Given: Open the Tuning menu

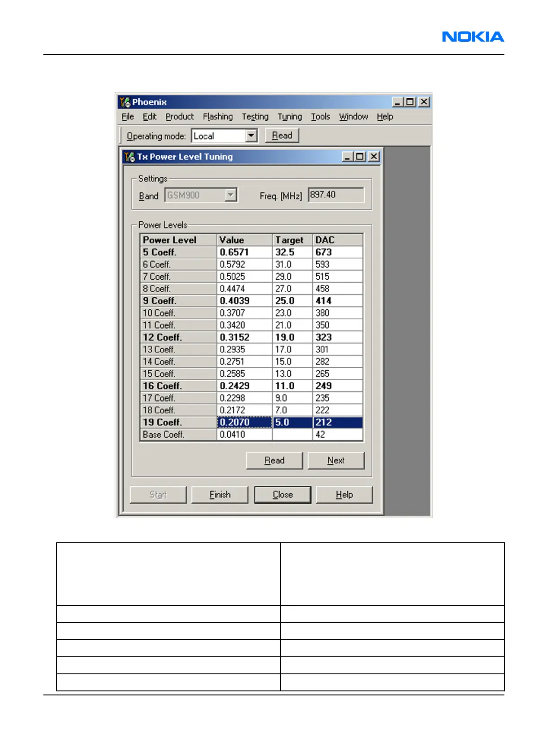Looking at the screenshot, I should click(290, 117).
